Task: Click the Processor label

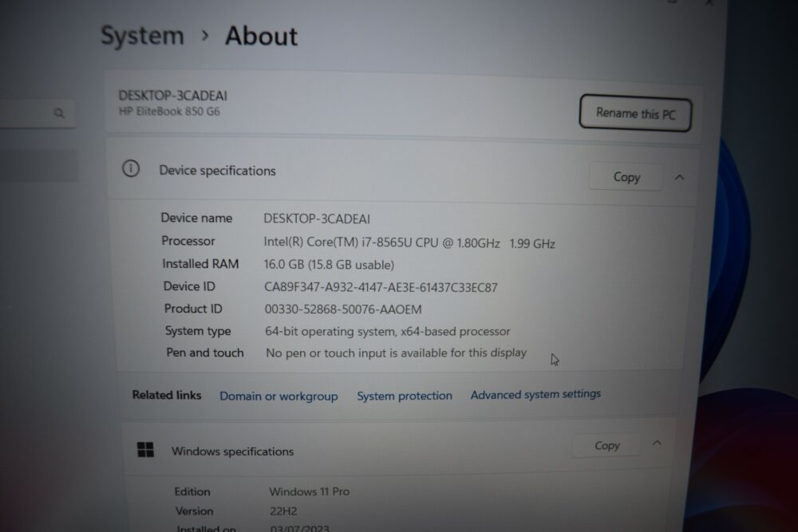Action: [x=188, y=241]
